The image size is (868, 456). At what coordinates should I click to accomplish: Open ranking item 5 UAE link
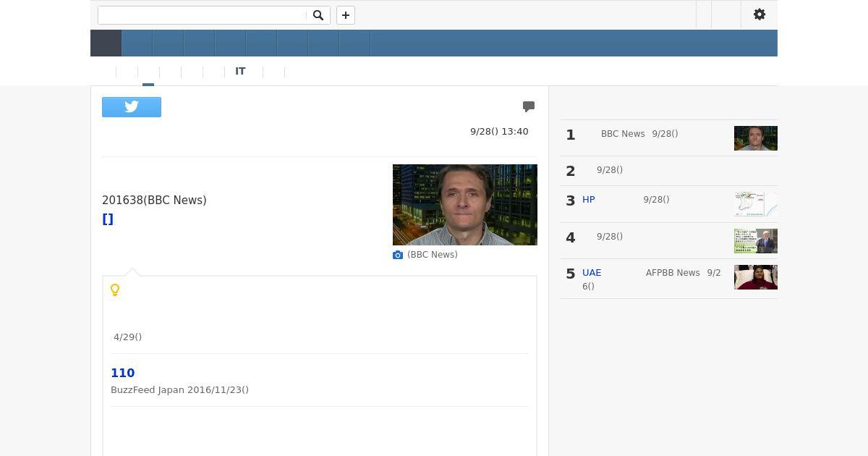point(592,273)
